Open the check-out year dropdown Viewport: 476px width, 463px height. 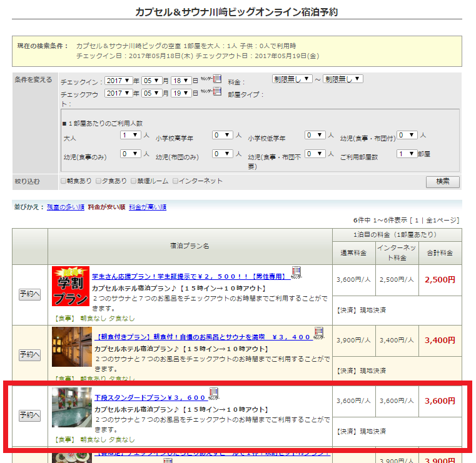(x=118, y=93)
